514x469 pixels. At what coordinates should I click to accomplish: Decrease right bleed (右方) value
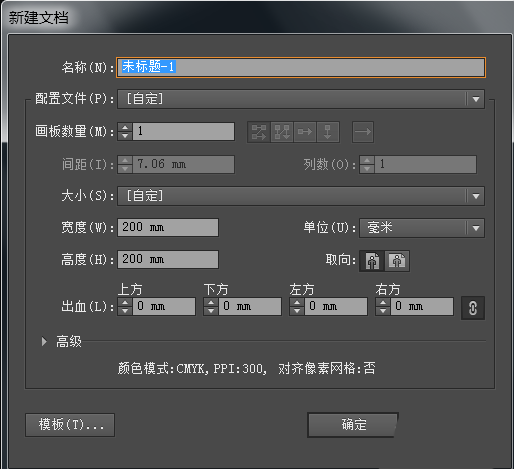click(x=383, y=311)
